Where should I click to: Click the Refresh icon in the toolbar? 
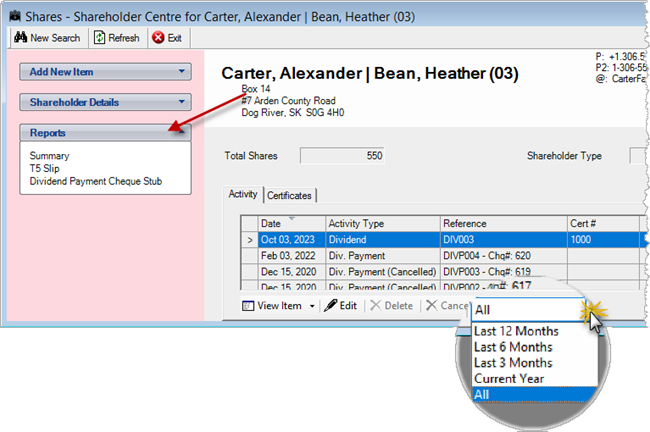coord(99,38)
